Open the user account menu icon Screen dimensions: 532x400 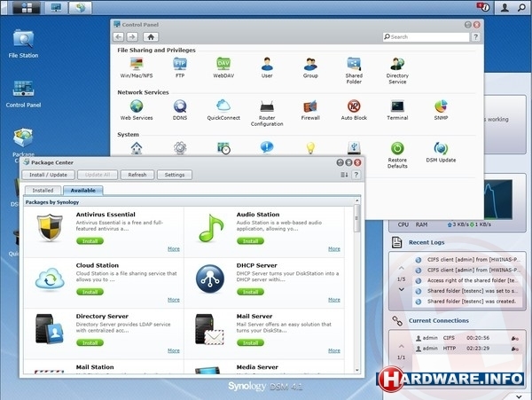coord(505,7)
